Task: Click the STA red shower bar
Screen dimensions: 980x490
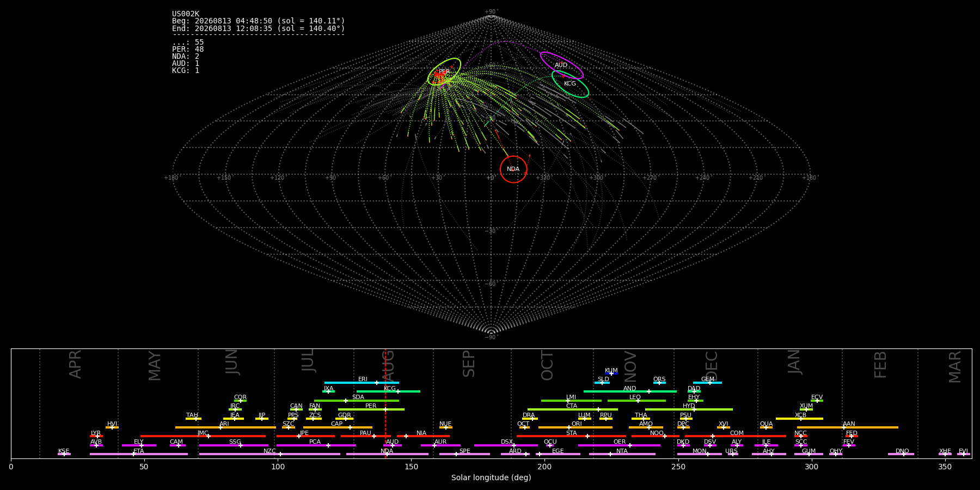Action: coord(571,436)
